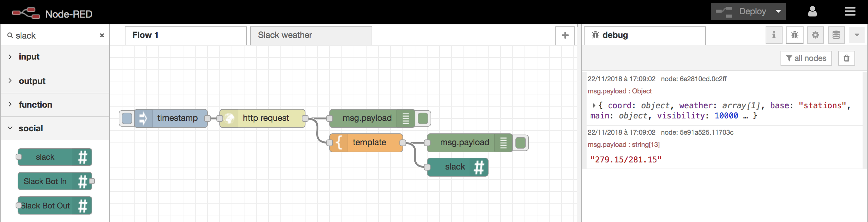
Task: Expand the output palette category
Action: pyautogui.click(x=55, y=81)
